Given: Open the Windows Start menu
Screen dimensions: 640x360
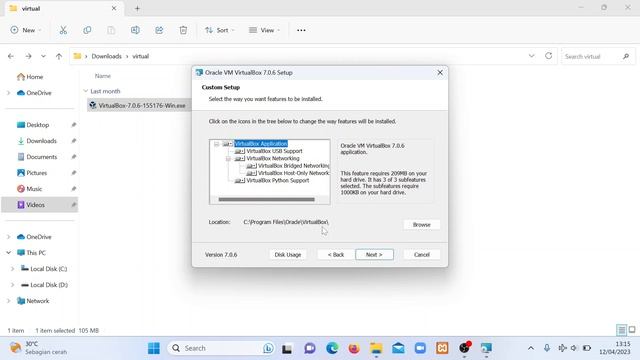Looking at the screenshot, I should coord(154,348).
